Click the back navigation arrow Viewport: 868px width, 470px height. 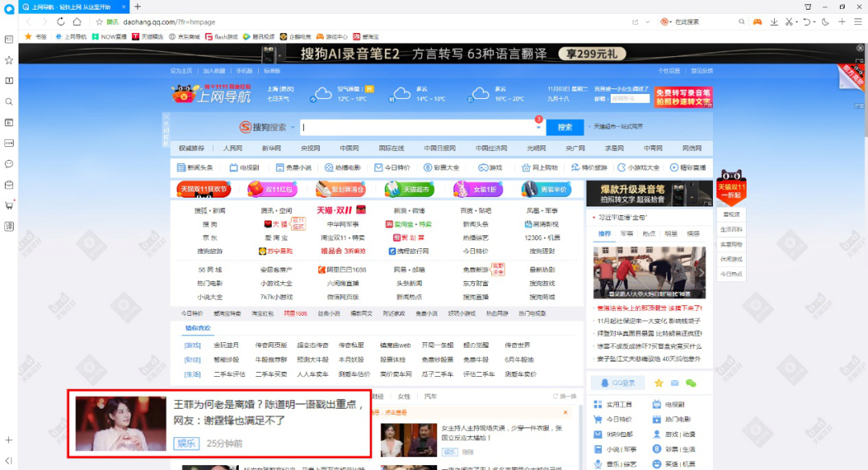(28, 22)
